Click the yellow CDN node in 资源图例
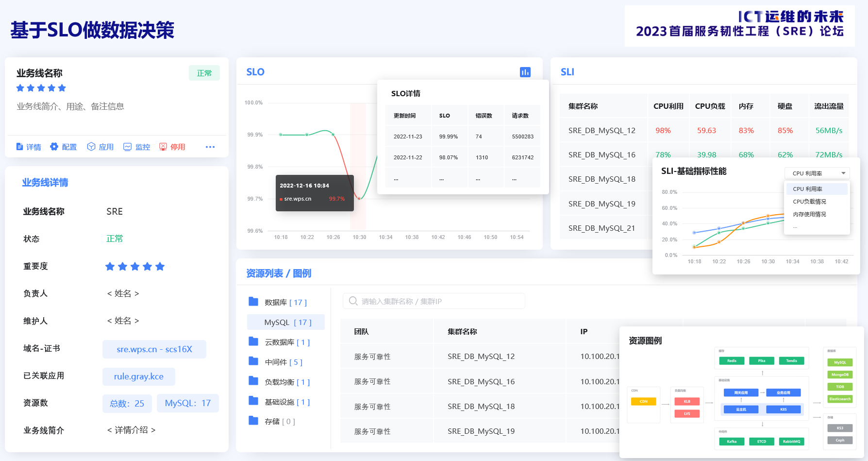Image resolution: width=868 pixels, height=461 pixels. tap(643, 401)
